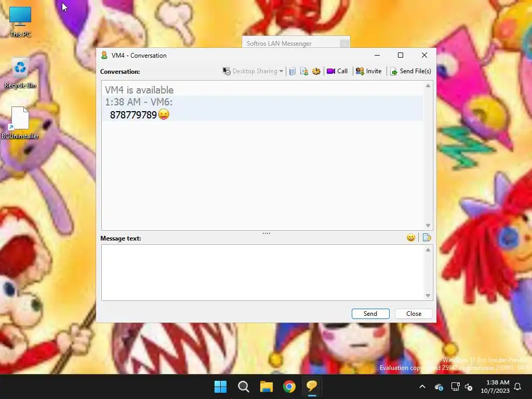Screen dimensions: 532x399
Task: Open notifications bell icon
Action: coord(518,387)
